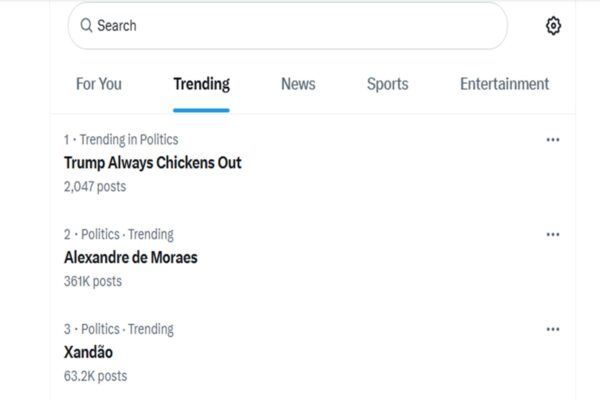The image size is (600, 400).
Task: Click the 63.2K posts count
Action: click(x=95, y=376)
